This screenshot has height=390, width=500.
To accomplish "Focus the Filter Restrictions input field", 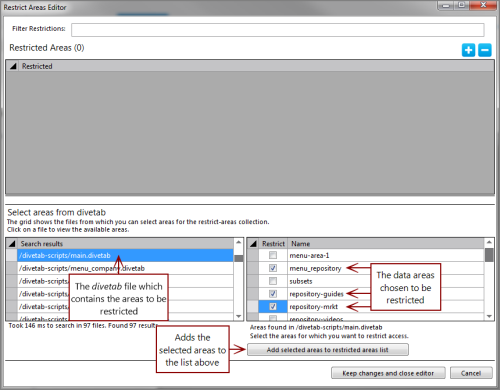I will [278, 30].
